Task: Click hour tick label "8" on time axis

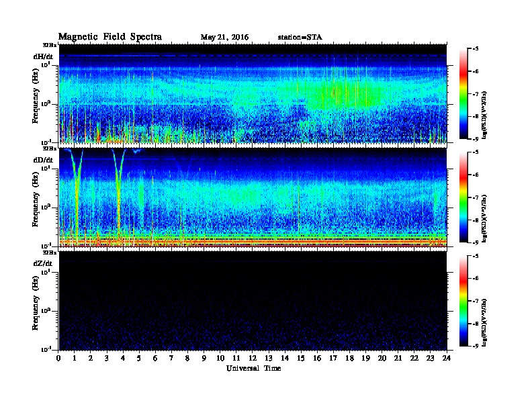Action: coord(187,359)
